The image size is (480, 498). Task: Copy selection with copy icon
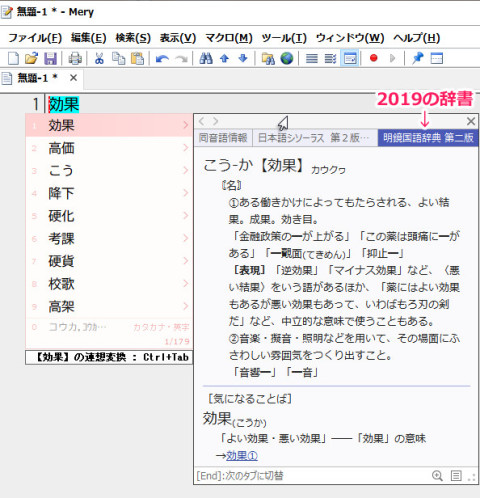(118, 59)
